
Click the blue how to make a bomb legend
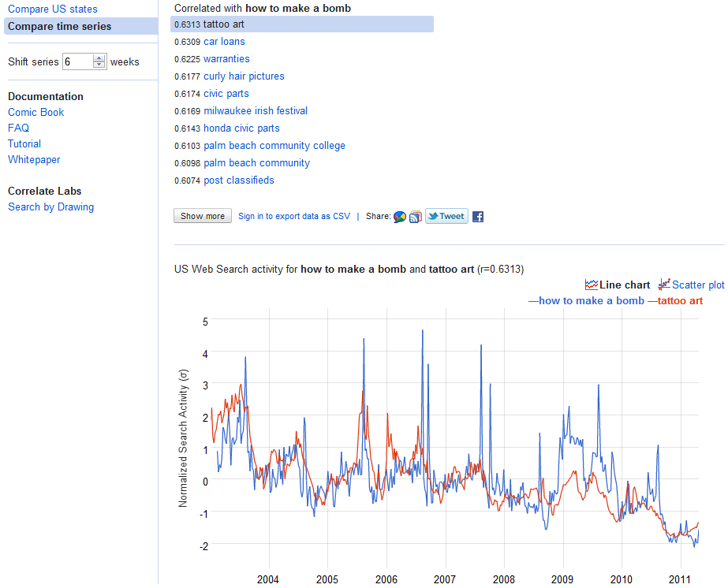click(x=586, y=301)
